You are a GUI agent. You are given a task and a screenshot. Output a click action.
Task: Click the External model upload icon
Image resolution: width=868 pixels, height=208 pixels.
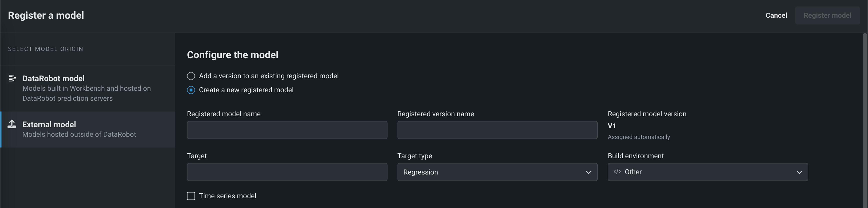(x=12, y=124)
